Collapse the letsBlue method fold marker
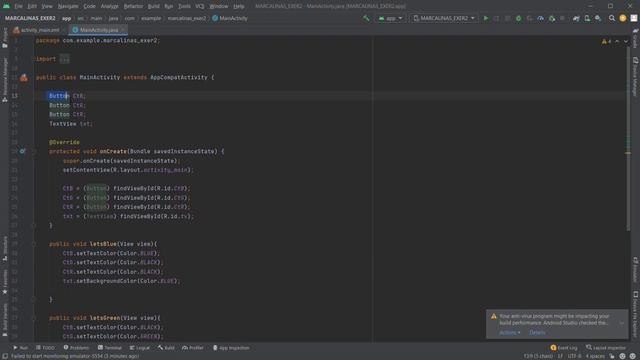Viewport: 640px width, 360px height. point(34,244)
